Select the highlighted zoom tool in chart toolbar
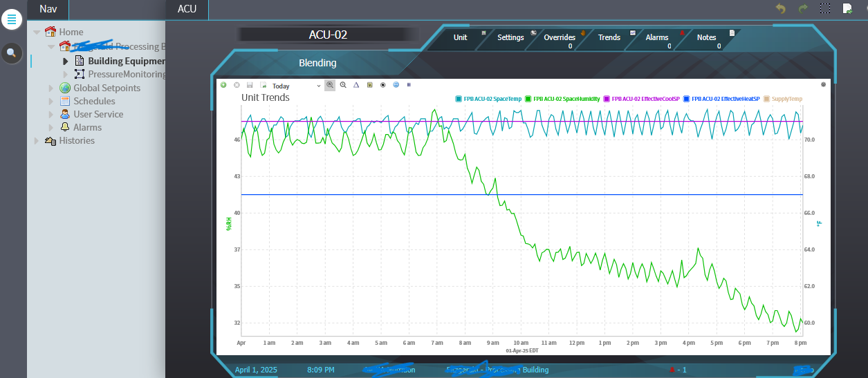The height and width of the screenshot is (378, 868). coord(330,85)
